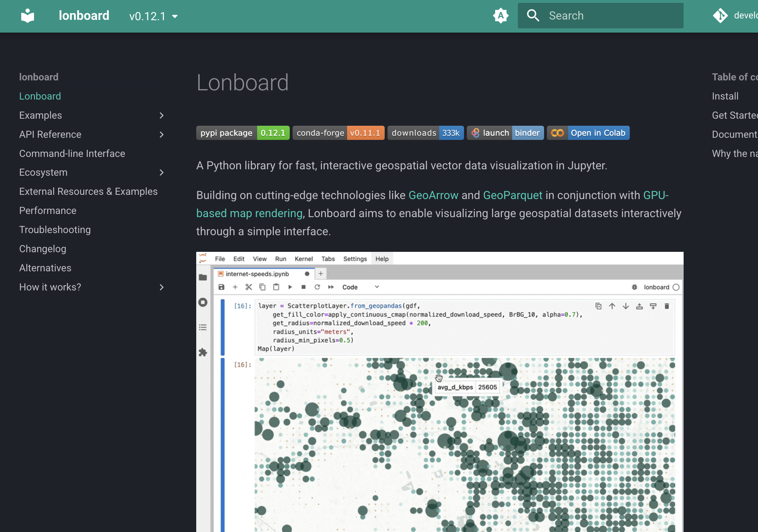Click the downloads 333k badge

pos(425,133)
